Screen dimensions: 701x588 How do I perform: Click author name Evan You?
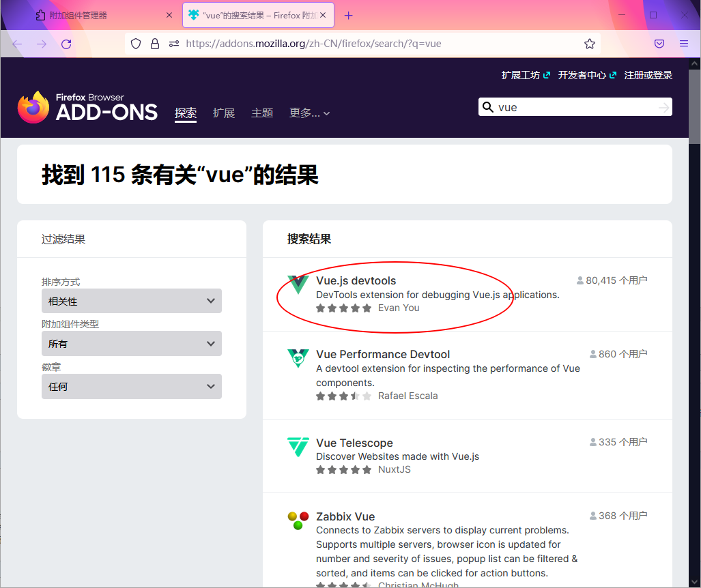click(x=399, y=308)
